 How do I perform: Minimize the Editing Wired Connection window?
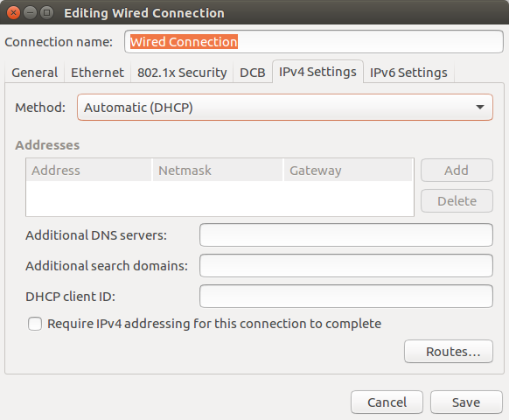(31, 13)
